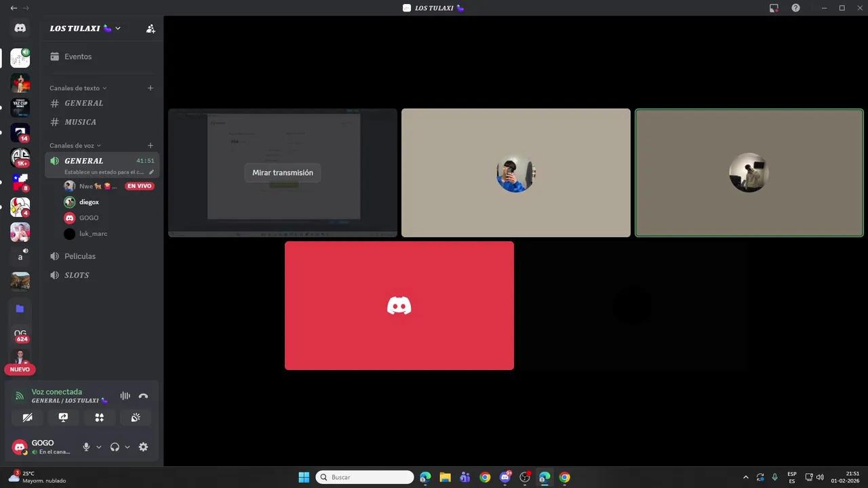Viewport: 868px width, 488px height.
Task: Click the red Discord logo video tile
Action: 399,306
